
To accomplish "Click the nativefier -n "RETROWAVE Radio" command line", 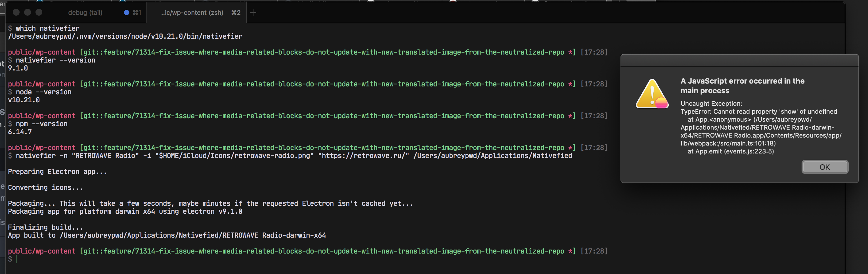I will coord(294,155).
